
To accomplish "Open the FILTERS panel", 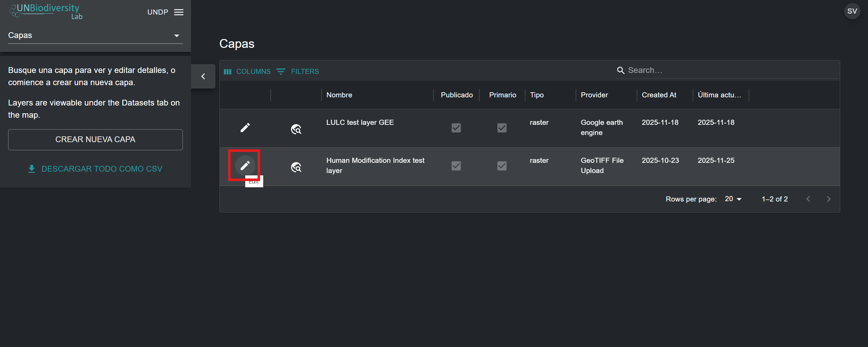I will click(x=298, y=72).
